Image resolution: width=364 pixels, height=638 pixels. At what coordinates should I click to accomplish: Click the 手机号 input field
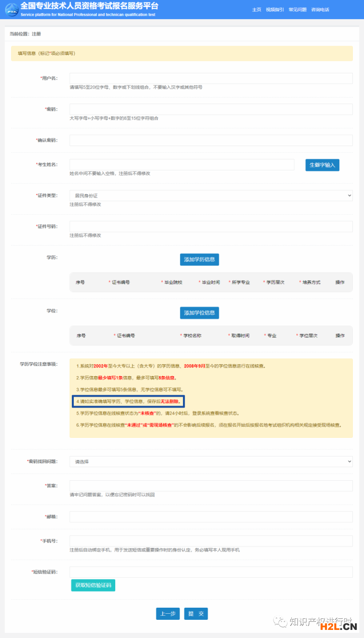pos(211,541)
